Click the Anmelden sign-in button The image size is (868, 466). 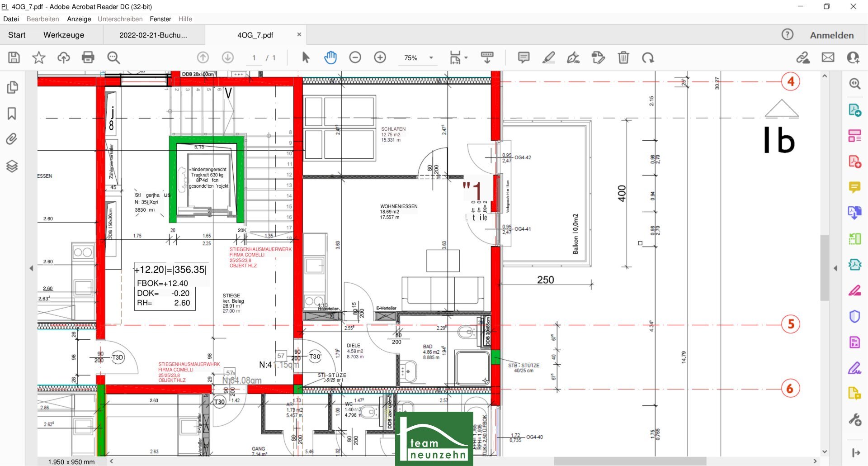click(832, 35)
